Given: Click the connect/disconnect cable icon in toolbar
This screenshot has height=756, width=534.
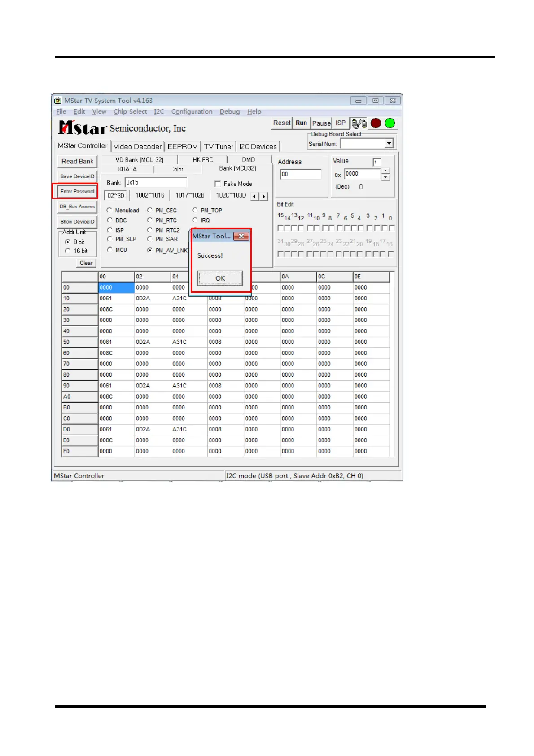Looking at the screenshot, I should 359,123.
